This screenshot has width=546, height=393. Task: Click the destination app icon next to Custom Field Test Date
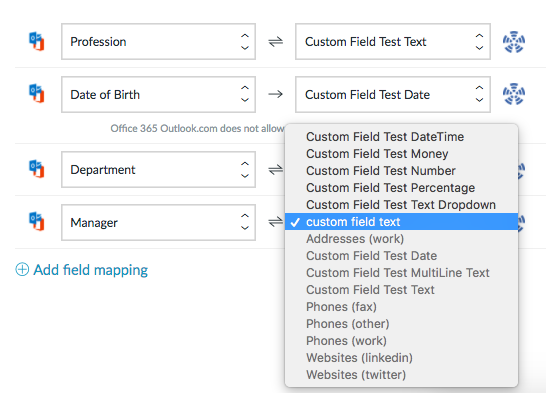coord(514,94)
